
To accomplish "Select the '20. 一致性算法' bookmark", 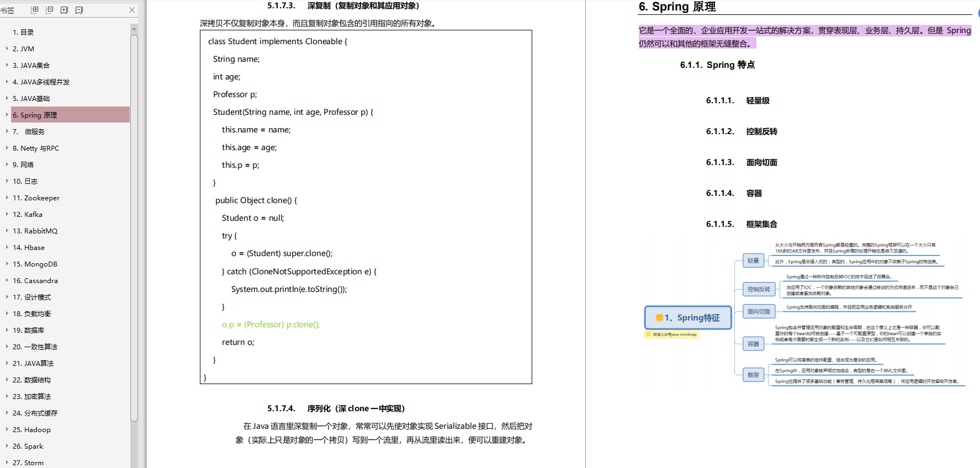I will pyautogui.click(x=35, y=347).
